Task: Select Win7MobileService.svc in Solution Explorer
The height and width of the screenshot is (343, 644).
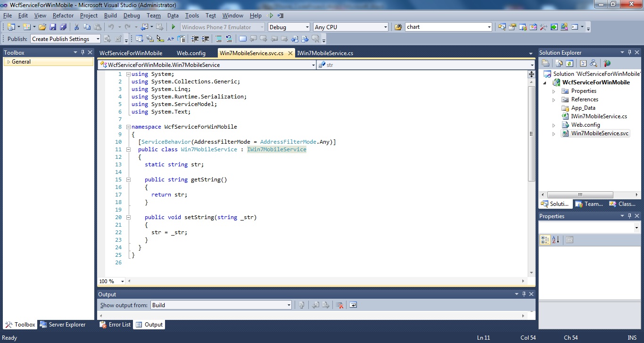Action: (x=600, y=133)
